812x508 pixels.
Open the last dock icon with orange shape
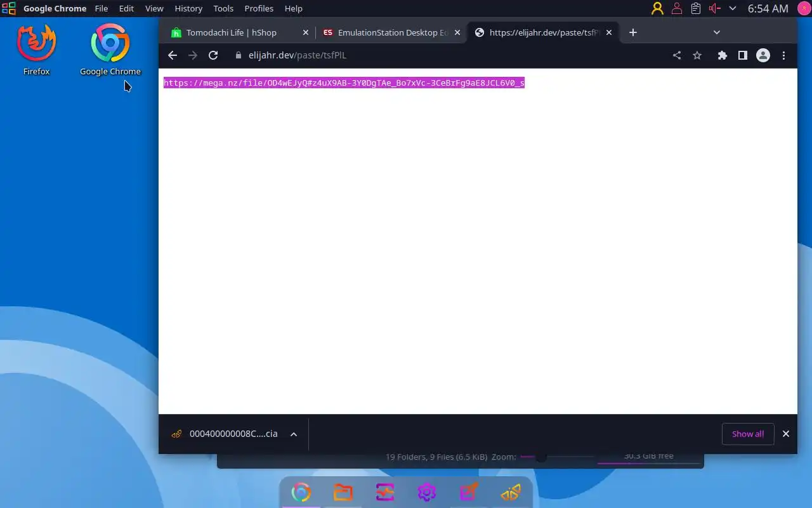pyautogui.click(x=511, y=492)
